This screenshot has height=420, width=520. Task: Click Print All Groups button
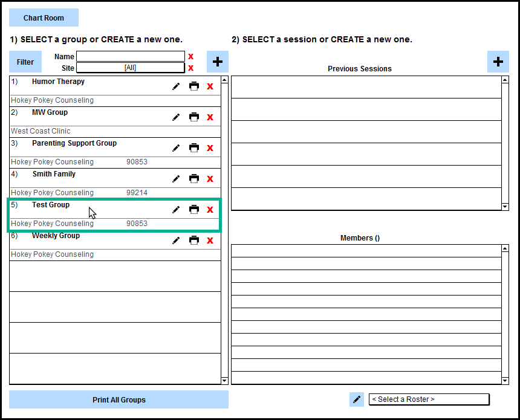[x=119, y=399]
